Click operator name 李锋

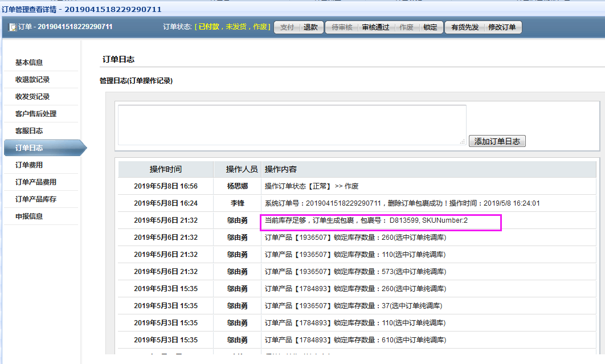point(238,203)
